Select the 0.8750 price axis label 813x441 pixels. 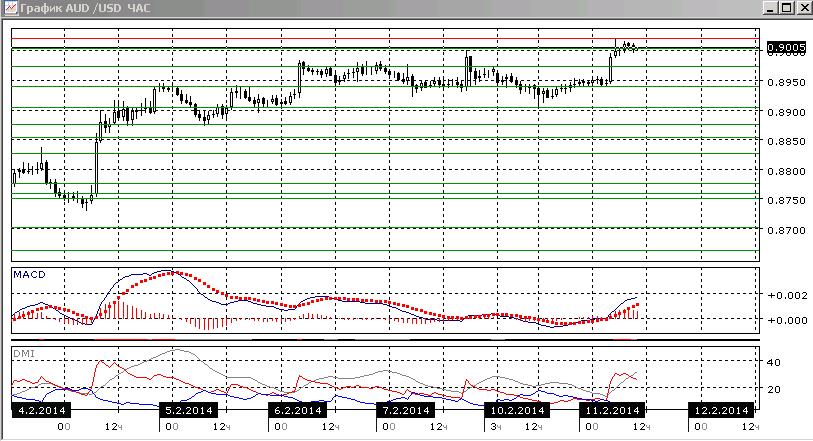[x=787, y=201]
